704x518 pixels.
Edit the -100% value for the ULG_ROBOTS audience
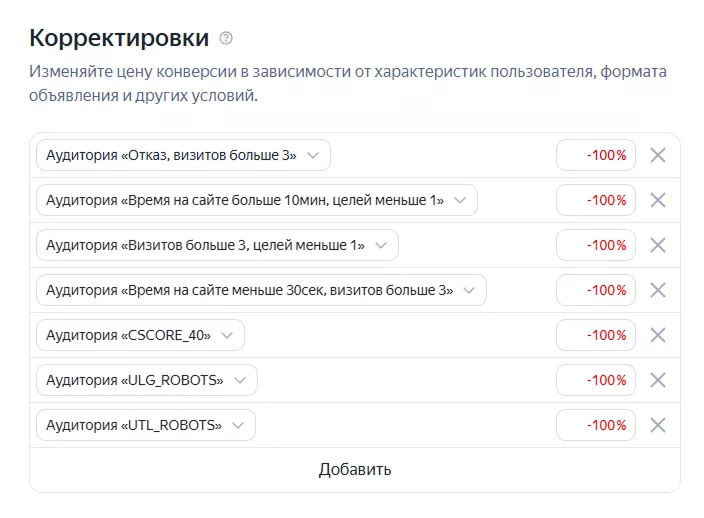[x=596, y=380]
